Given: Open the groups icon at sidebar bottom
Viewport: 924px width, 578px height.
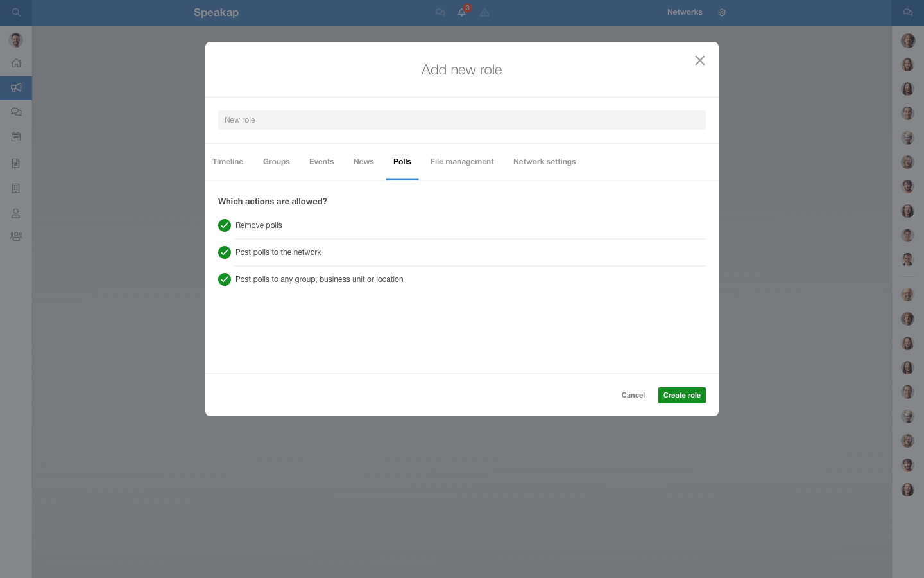Looking at the screenshot, I should click(15, 236).
